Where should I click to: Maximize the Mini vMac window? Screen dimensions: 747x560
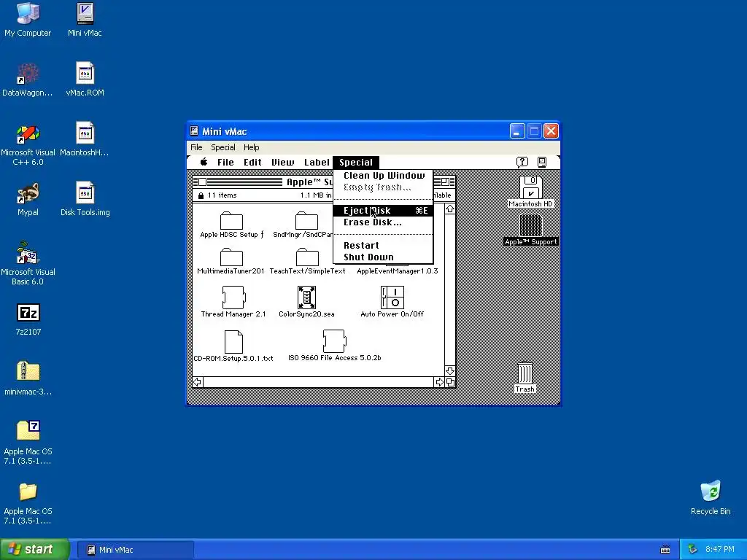click(534, 131)
